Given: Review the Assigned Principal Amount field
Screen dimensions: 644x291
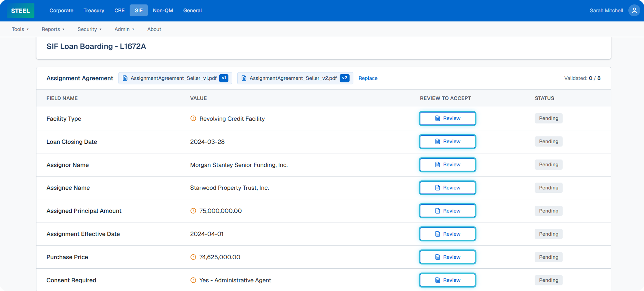Looking at the screenshot, I should [x=448, y=211].
